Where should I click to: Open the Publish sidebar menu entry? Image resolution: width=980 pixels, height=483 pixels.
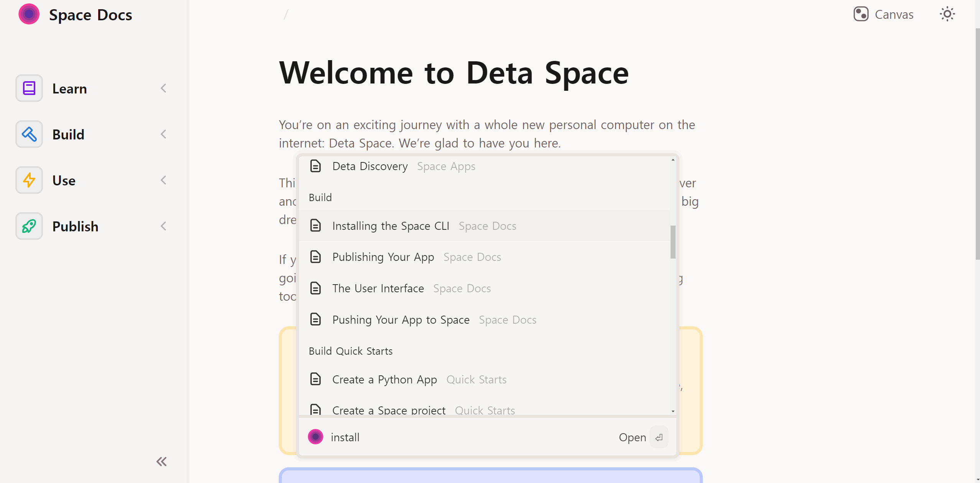75,226
